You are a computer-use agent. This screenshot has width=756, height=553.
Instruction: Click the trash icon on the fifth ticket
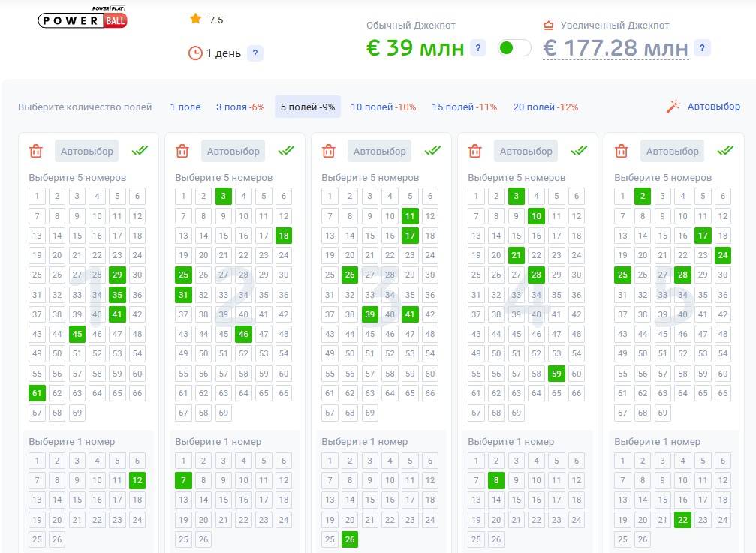[x=619, y=150]
